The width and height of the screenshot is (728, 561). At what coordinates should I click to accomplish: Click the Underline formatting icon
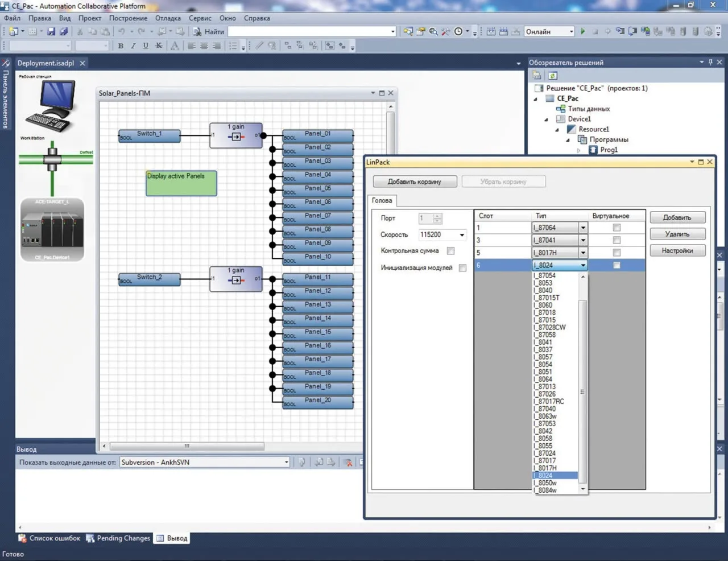[146, 46]
